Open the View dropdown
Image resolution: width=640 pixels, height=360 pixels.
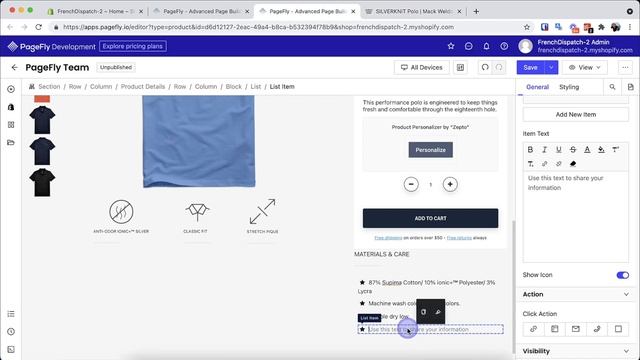[584, 67]
